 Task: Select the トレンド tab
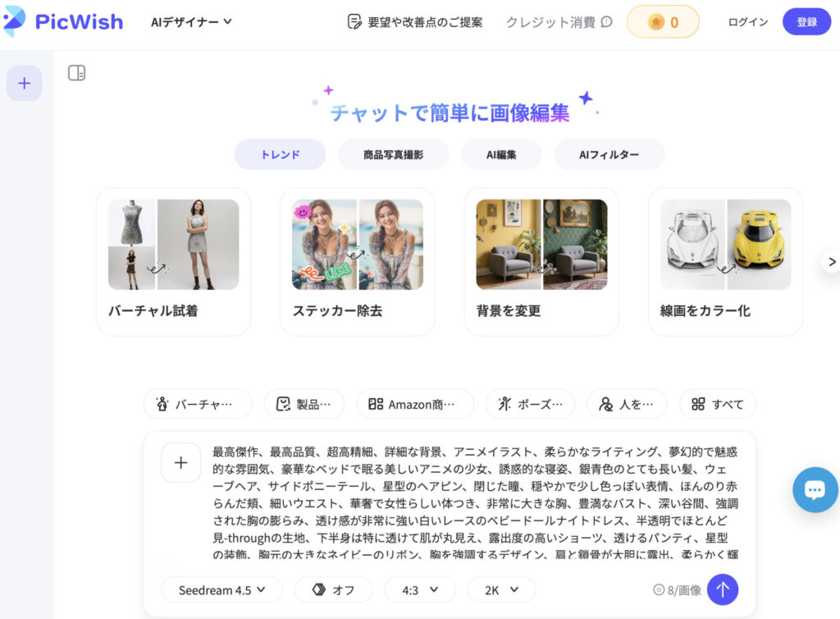280,154
